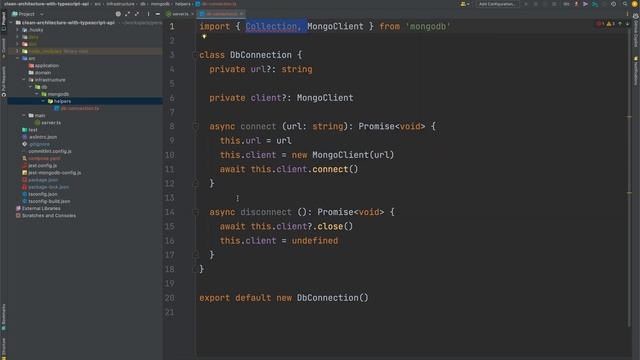The height and width of the screenshot is (360, 640).
Task: Select db-connection.ts in project tree
Action: [80, 109]
